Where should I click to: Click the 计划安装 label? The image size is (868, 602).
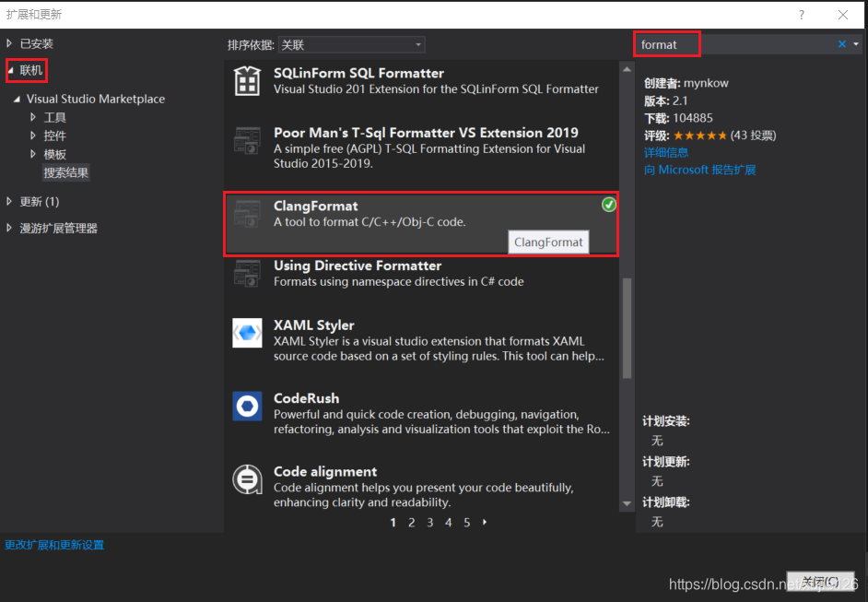(665, 421)
